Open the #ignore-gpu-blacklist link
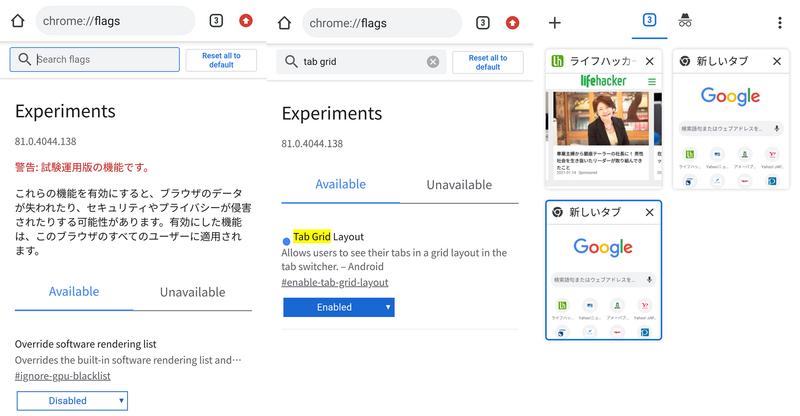 (63, 376)
